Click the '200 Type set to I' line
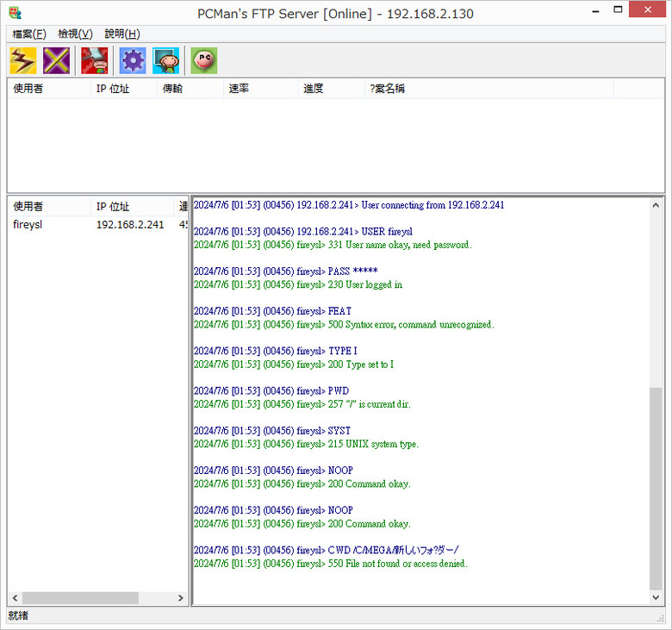 (x=294, y=365)
